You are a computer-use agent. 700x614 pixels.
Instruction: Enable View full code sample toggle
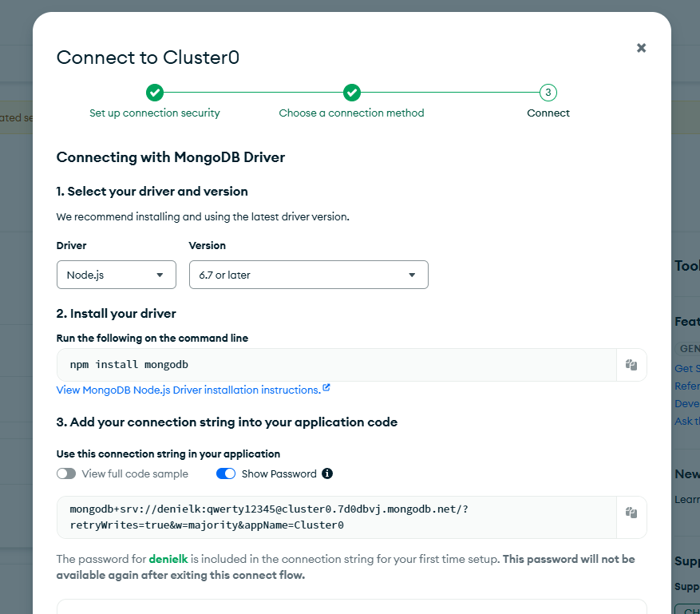coord(66,473)
